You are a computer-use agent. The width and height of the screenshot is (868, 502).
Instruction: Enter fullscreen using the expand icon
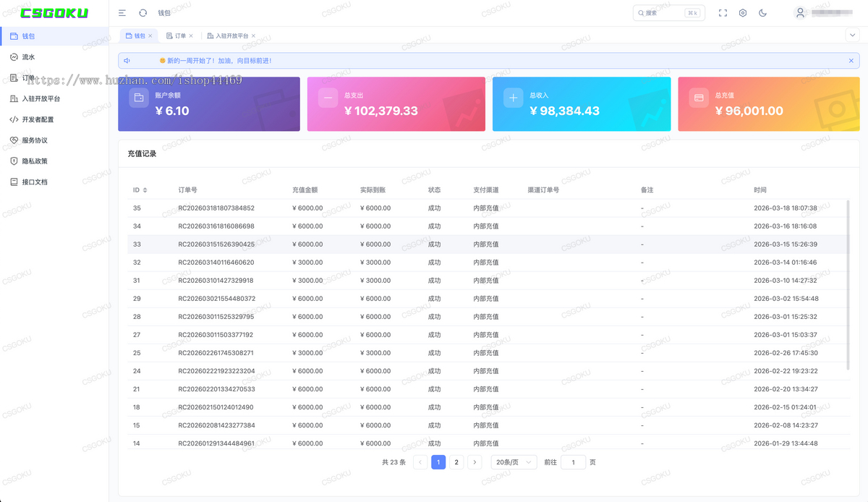coord(723,13)
